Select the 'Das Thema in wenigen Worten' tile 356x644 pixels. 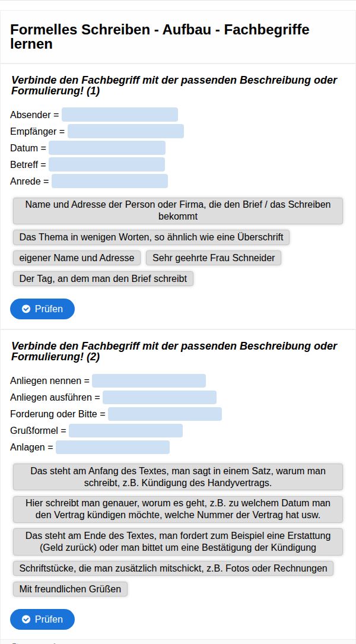click(x=151, y=237)
